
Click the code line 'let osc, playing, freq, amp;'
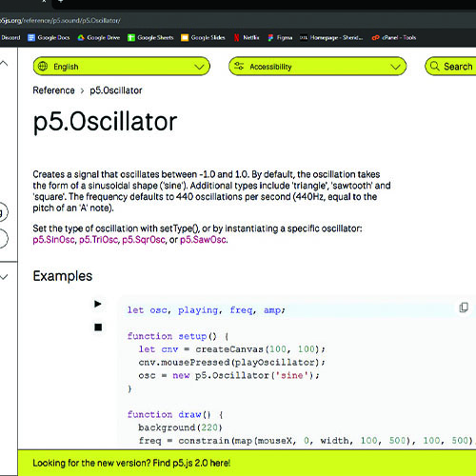tap(207, 310)
